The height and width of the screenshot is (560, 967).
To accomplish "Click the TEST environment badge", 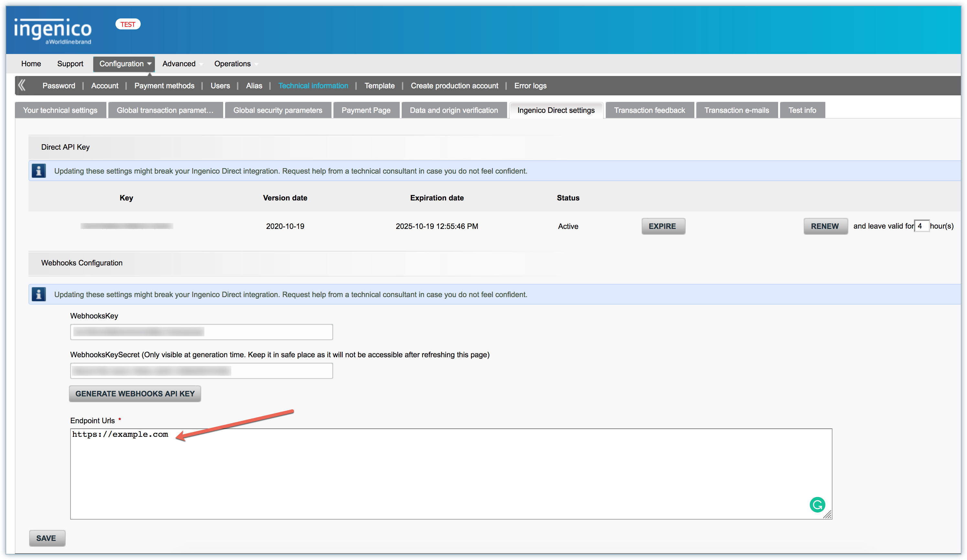I will click(128, 24).
